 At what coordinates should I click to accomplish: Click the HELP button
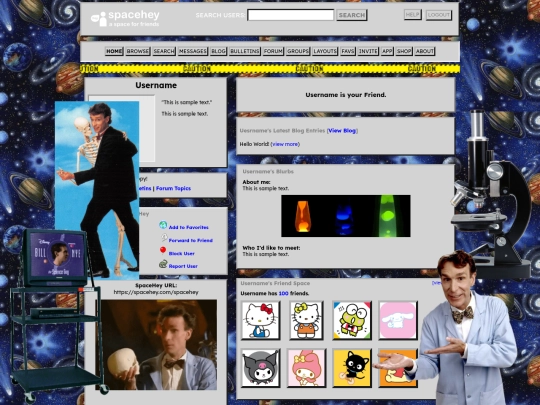413,14
